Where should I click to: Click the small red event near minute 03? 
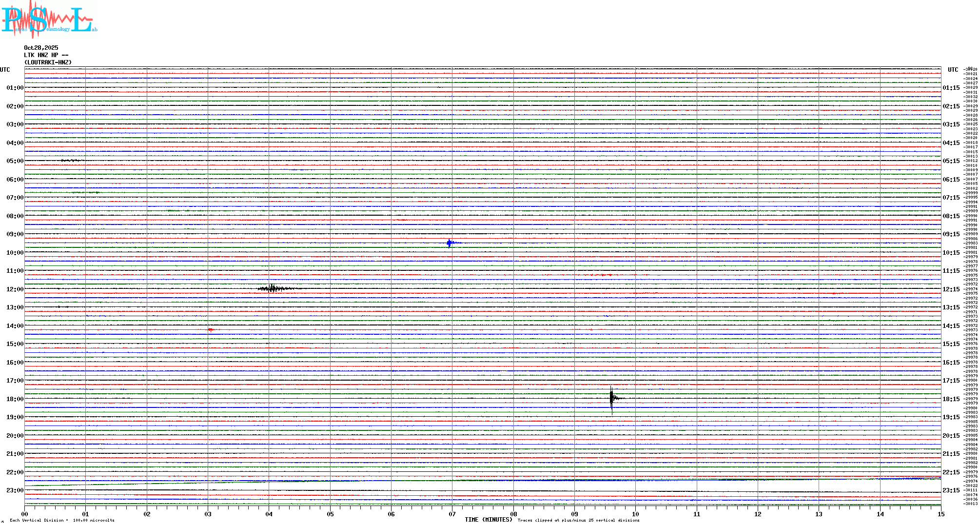pos(210,330)
